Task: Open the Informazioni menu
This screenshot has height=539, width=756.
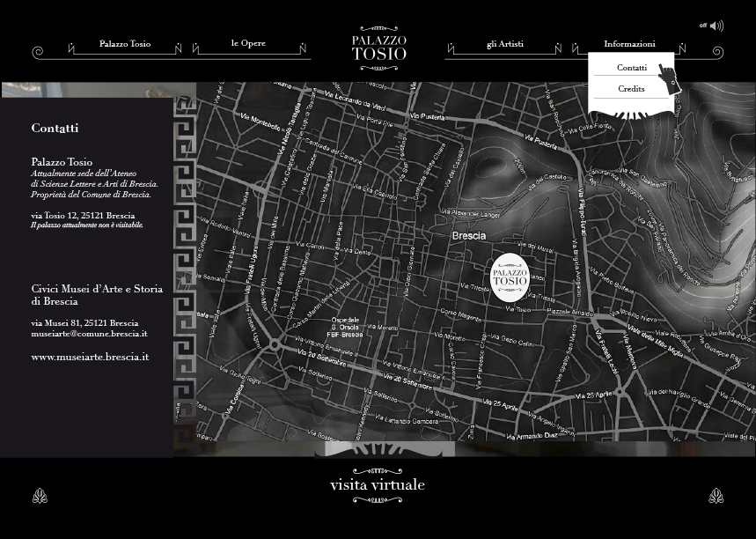Action: pos(629,44)
